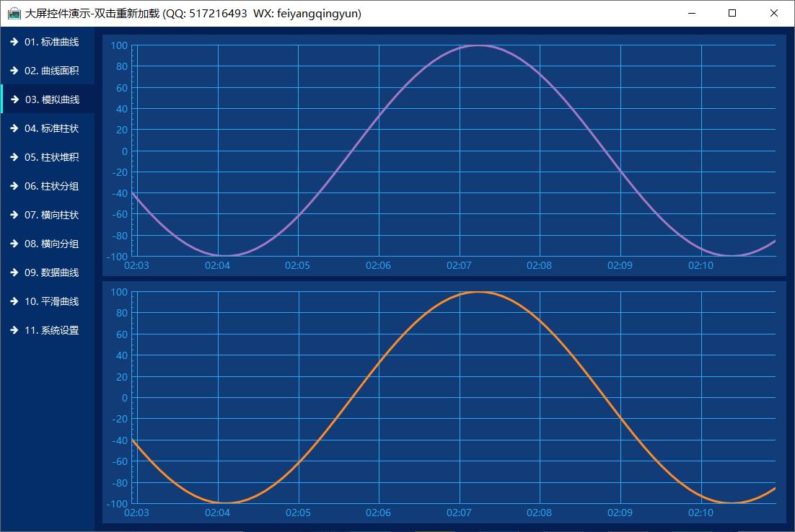This screenshot has height=532, width=795.
Task: Click the peak of the orange curve
Action: tap(478, 292)
